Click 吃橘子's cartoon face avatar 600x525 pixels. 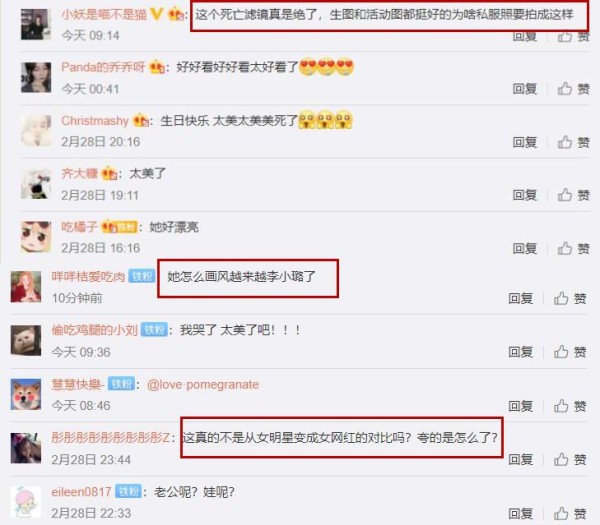point(36,237)
